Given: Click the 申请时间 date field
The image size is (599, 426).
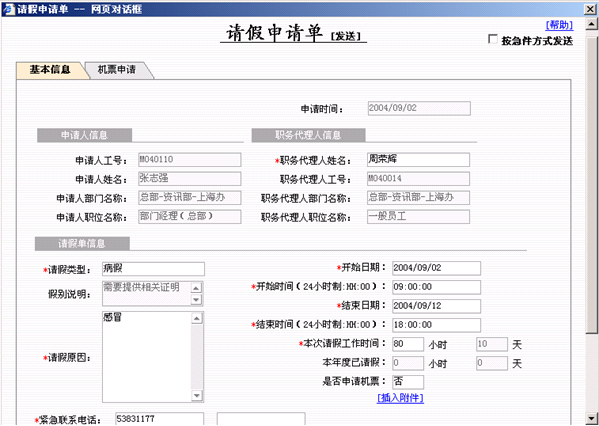Looking at the screenshot, I should (x=419, y=108).
